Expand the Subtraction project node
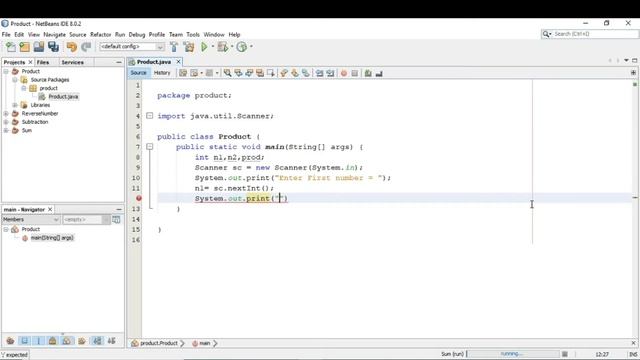640x360 pixels. [6, 122]
